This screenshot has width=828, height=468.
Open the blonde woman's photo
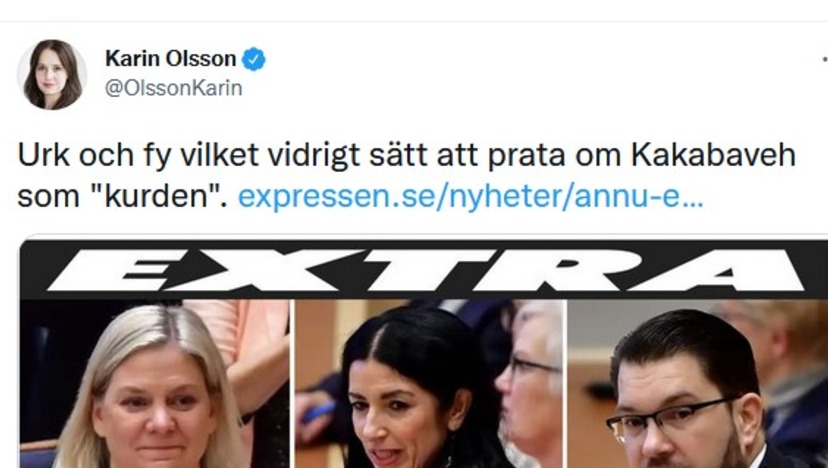[x=155, y=384]
